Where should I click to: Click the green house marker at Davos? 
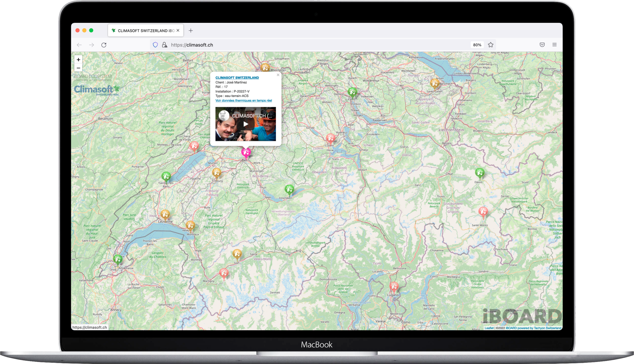[x=480, y=173]
